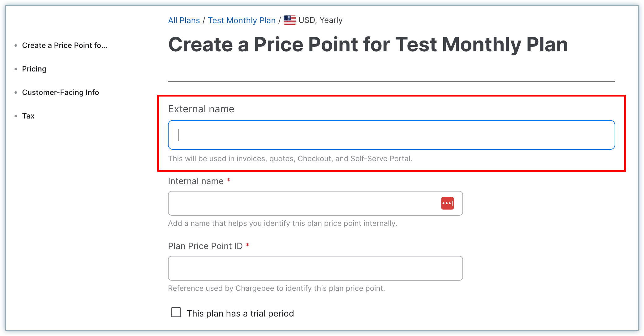This screenshot has width=644, height=336.
Task: Click the External name field label
Action: (201, 109)
